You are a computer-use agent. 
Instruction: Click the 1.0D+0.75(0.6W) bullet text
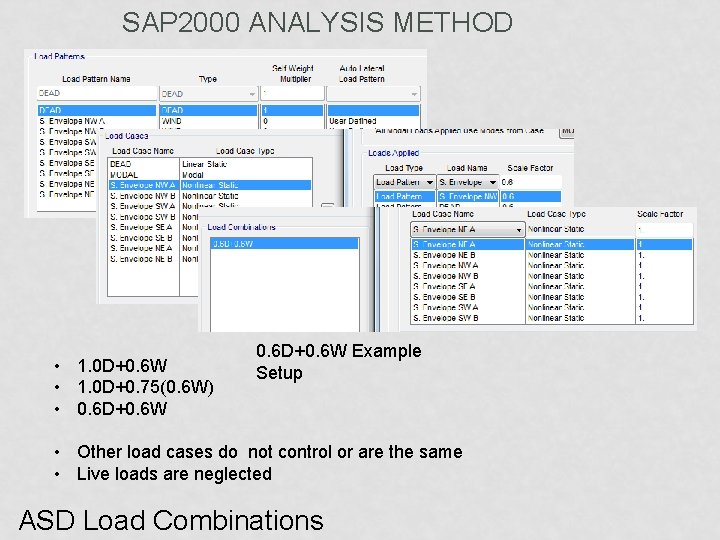pos(146,387)
